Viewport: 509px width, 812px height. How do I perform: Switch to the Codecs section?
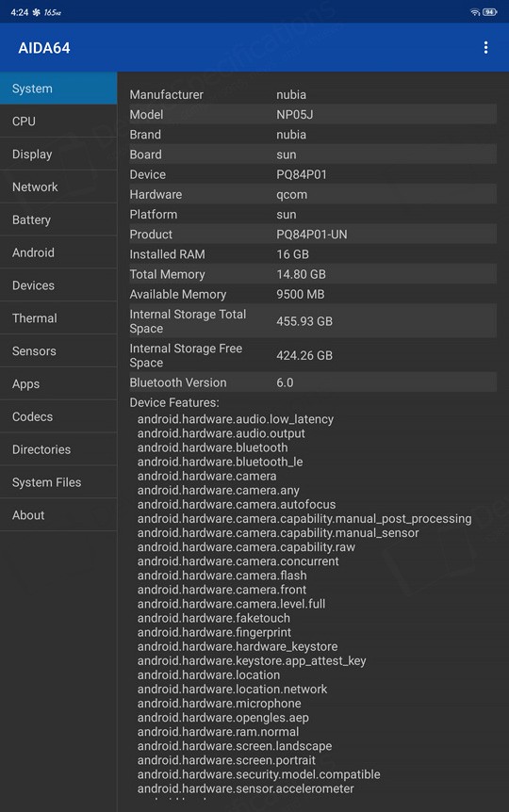tap(58, 416)
